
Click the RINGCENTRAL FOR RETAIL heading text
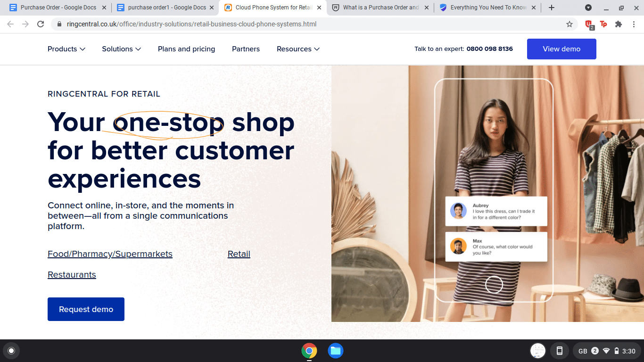(104, 94)
